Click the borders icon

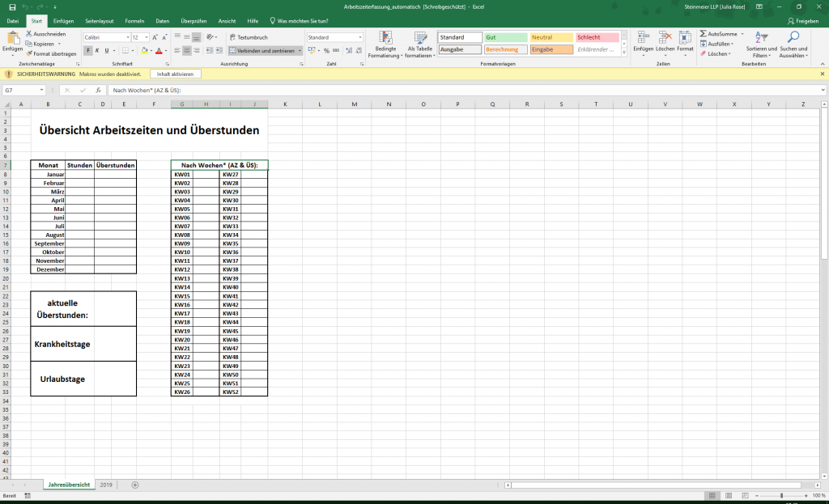(x=125, y=51)
